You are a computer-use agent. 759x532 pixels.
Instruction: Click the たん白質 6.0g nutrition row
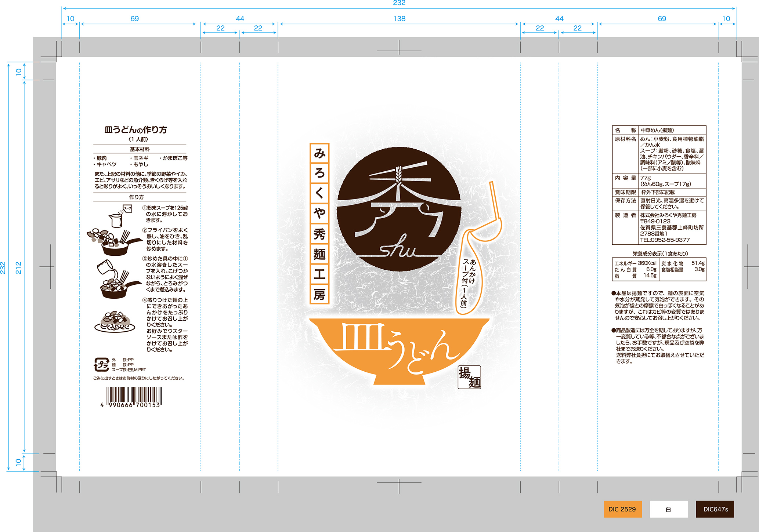[x=636, y=269]
